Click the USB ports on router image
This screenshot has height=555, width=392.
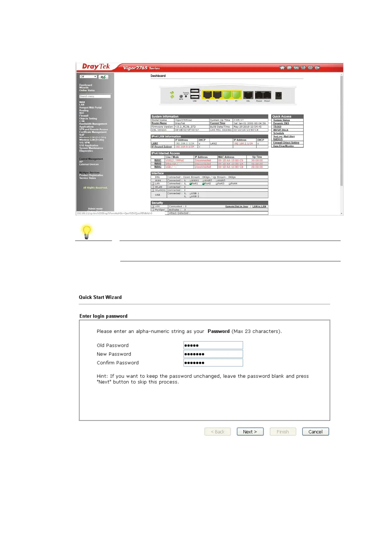(x=195, y=94)
